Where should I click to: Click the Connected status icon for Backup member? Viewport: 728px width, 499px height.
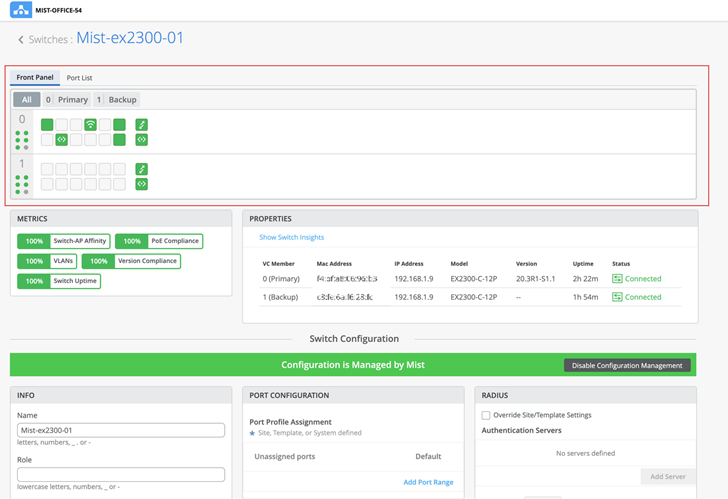pos(617,297)
